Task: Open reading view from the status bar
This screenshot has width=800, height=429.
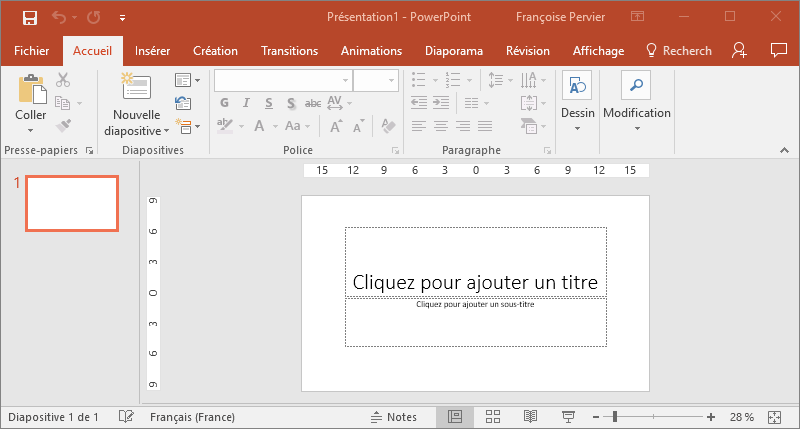Action: [531, 417]
